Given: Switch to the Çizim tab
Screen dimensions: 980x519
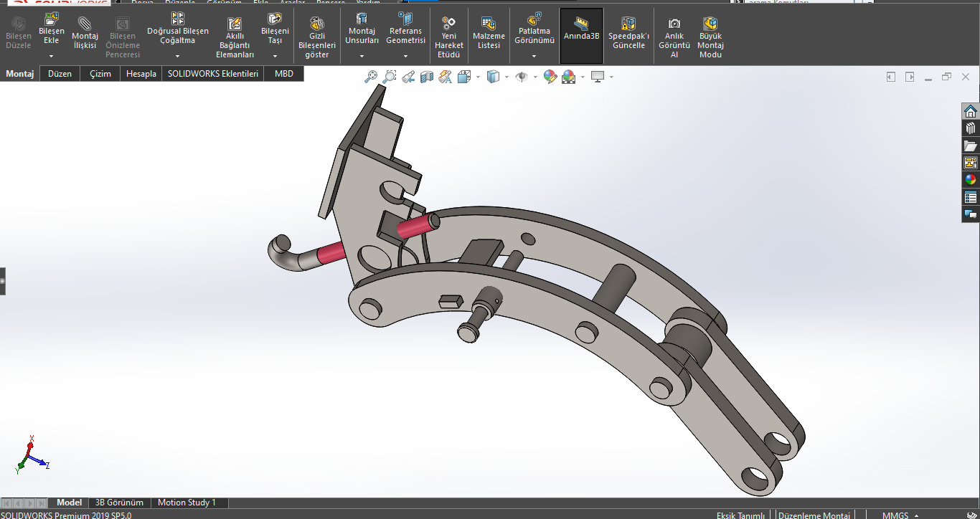Looking at the screenshot, I should [x=100, y=73].
